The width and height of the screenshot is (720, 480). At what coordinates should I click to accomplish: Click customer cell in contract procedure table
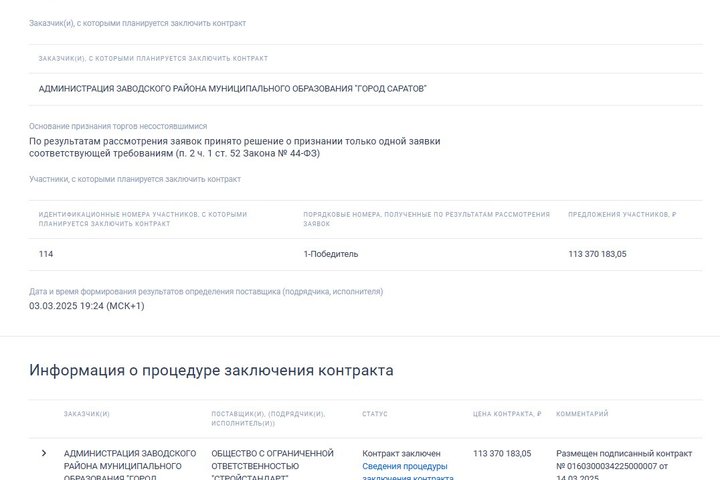[x=130, y=464]
